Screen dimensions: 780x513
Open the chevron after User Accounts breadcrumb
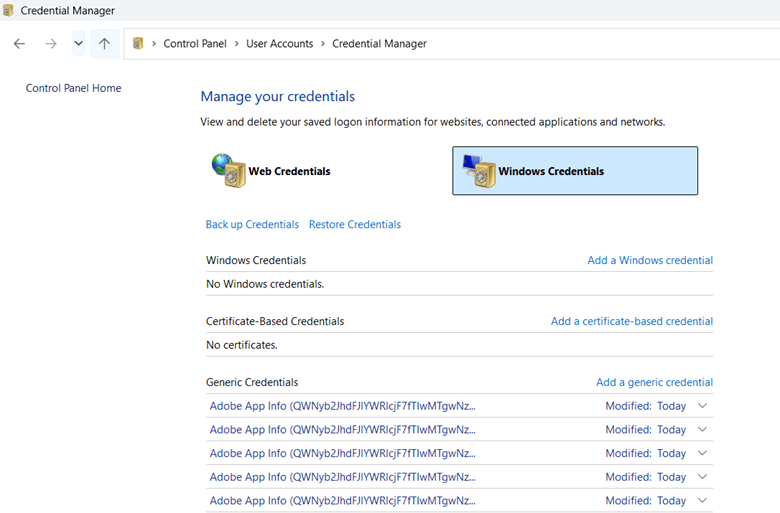(323, 44)
